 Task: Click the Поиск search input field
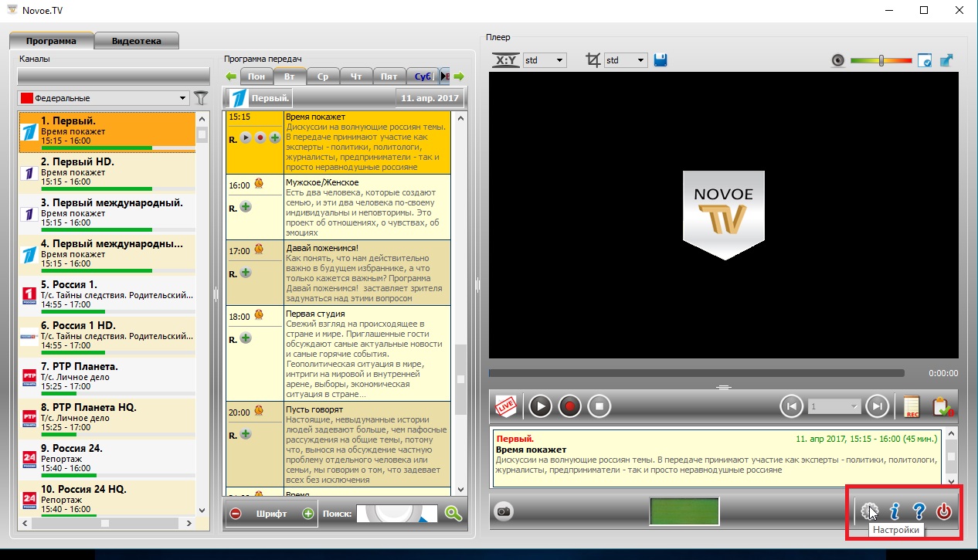pyautogui.click(x=396, y=514)
